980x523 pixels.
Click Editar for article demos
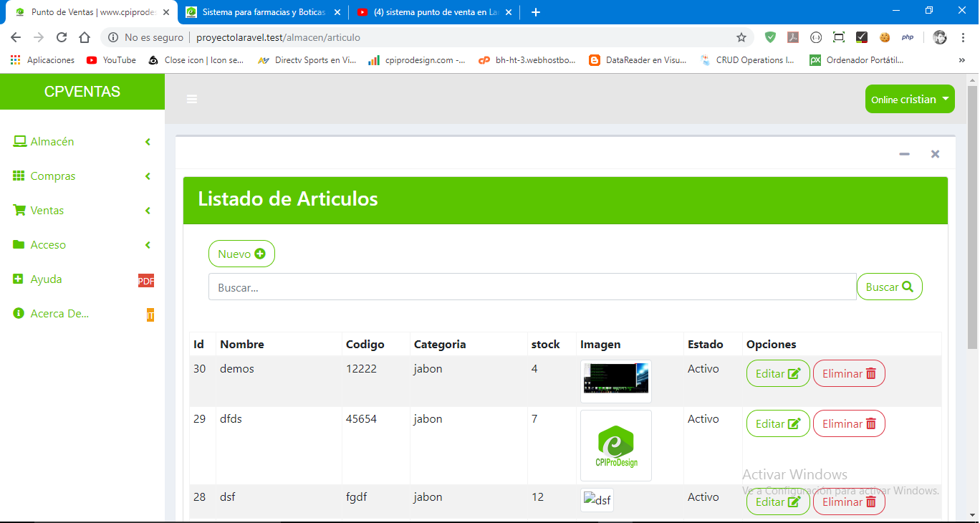tap(778, 373)
